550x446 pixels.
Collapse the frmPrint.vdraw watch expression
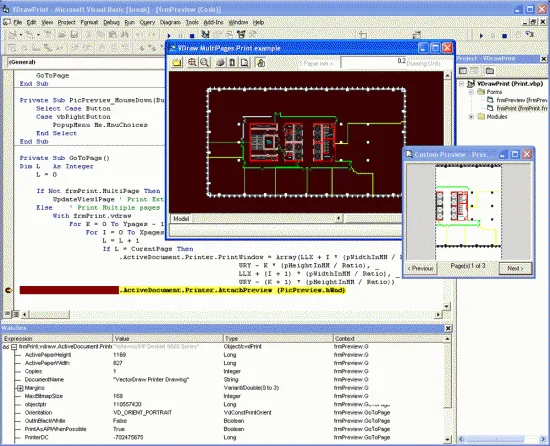tap(14, 347)
